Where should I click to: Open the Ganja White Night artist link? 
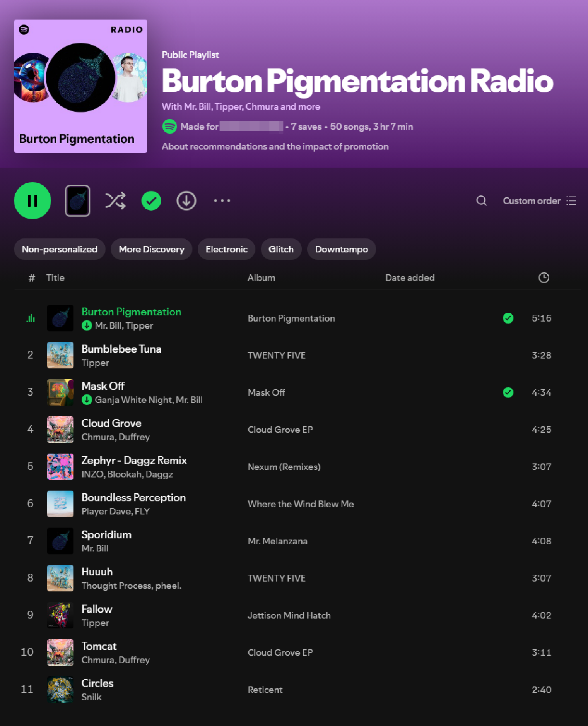[x=133, y=400]
